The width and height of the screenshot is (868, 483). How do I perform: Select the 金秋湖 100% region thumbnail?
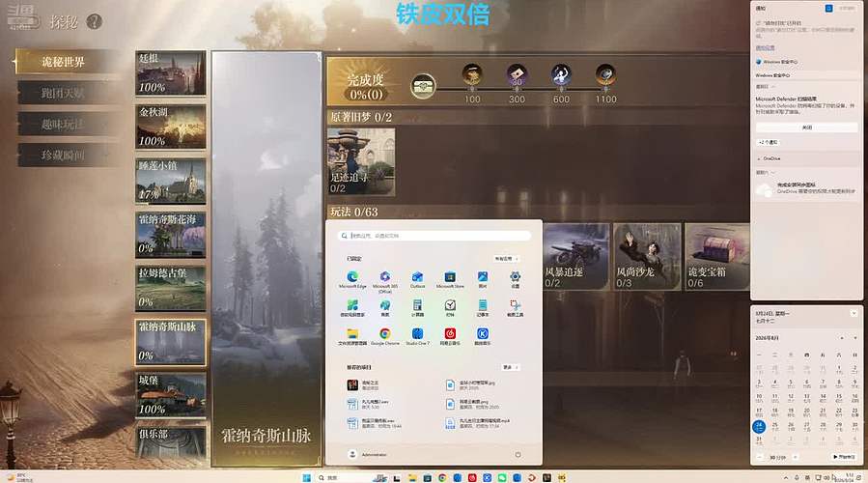click(171, 127)
